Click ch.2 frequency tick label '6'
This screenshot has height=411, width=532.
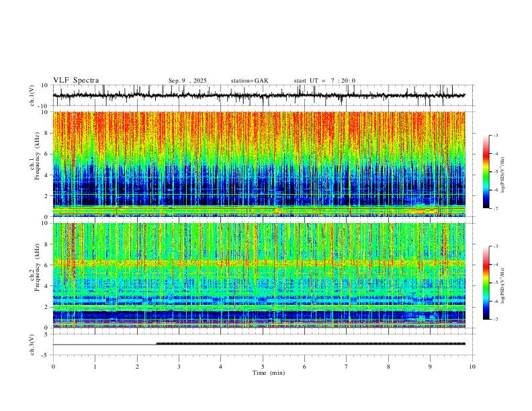tap(47, 265)
